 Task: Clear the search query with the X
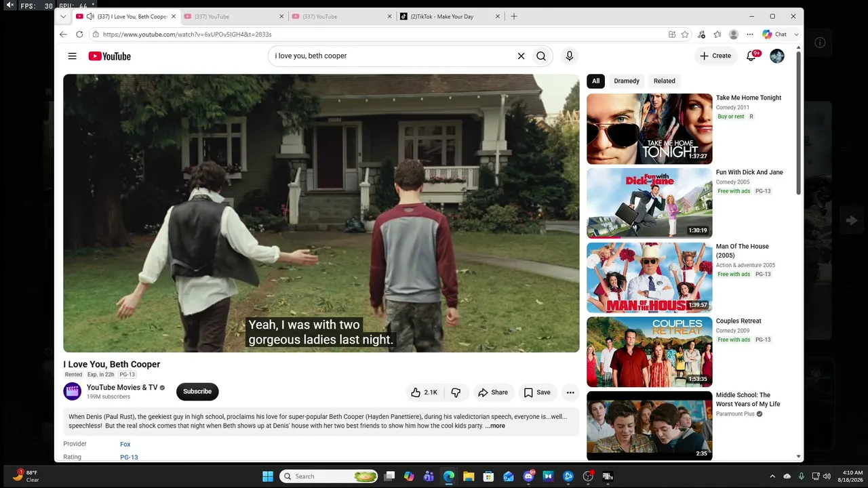pyautogui.click(x=521, y=56)
